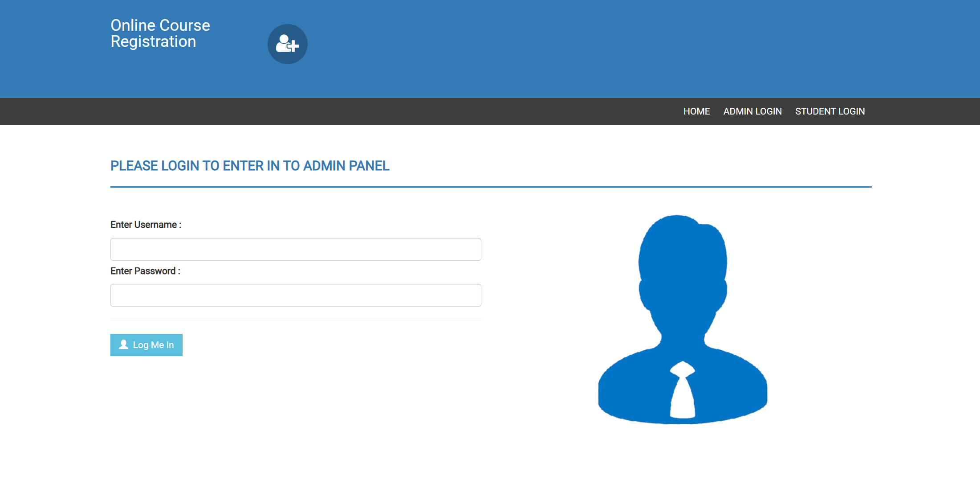Switch to STUDENT LOGIN page

pos(830,111)
